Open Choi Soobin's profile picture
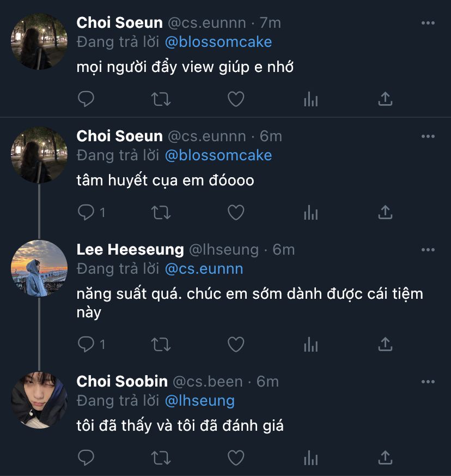This screenshot has height=476, width=451. tap(39, 400)
